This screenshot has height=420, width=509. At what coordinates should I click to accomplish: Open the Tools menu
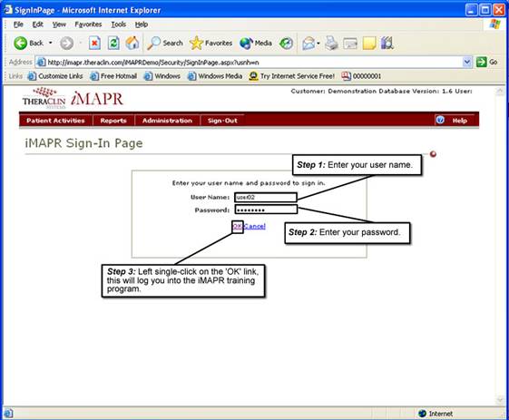tap(119, 24)
